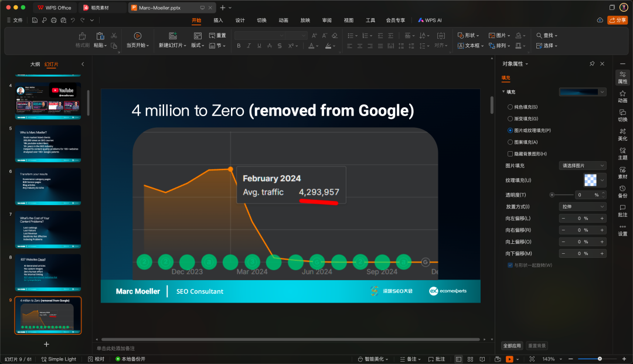Image resolution: width=633 pixels, height=364 pixels.
Task: Toggle rotate with shape (与形状一起旋转) checkbox
Action: [511, 265]
